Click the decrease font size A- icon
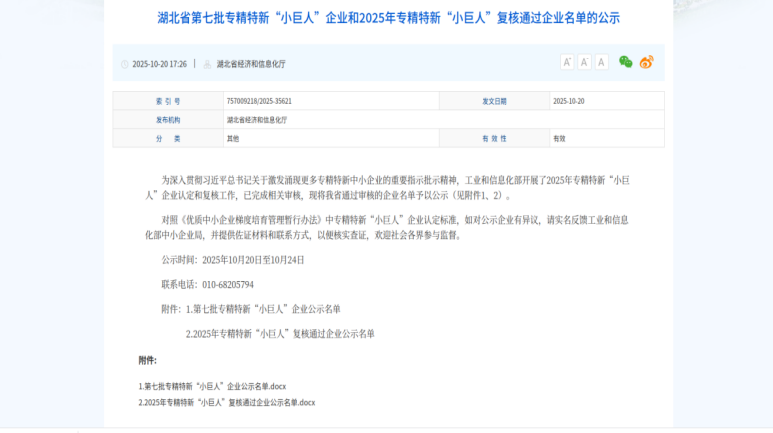The image size is (773, 433). (584, 62)
